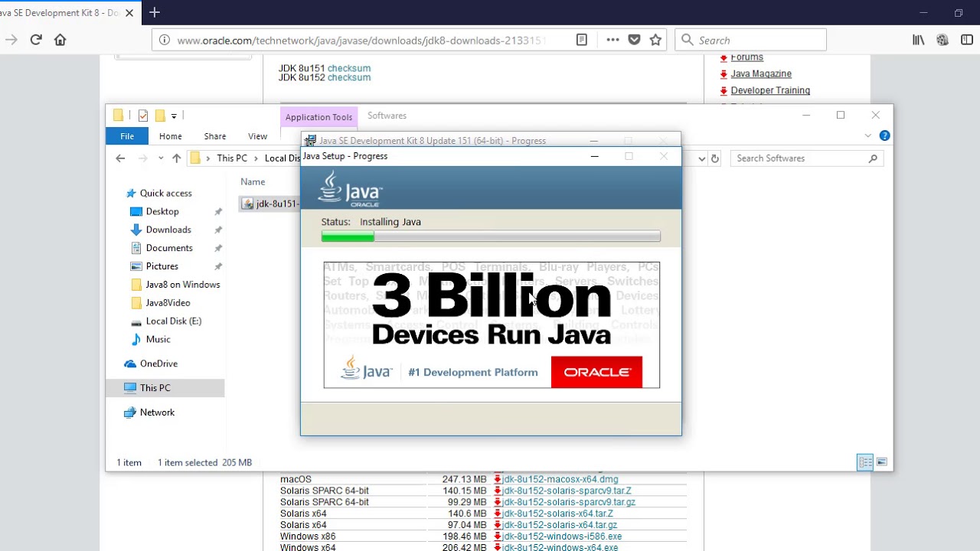Open the Java8 on Windows folder

point(182,285)
